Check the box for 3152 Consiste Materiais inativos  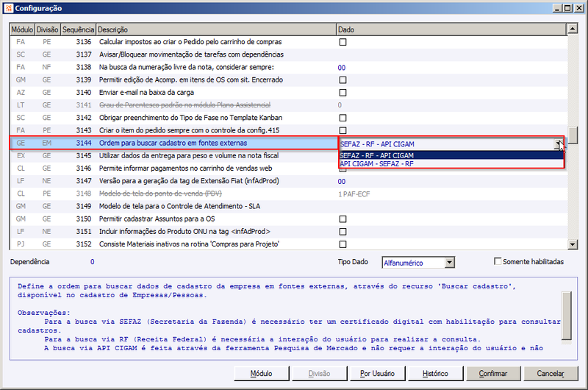pyautogui.click(x=343, y=244)
